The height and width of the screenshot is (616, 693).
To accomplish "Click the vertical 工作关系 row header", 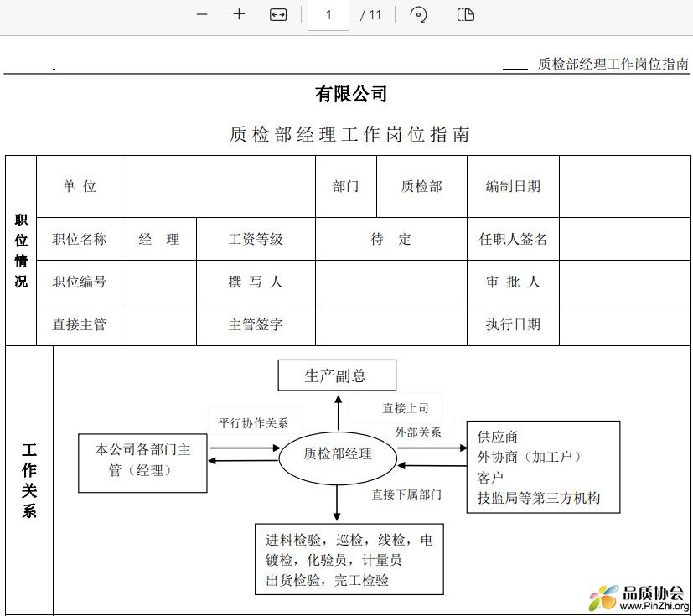I will tap(29, 480).
